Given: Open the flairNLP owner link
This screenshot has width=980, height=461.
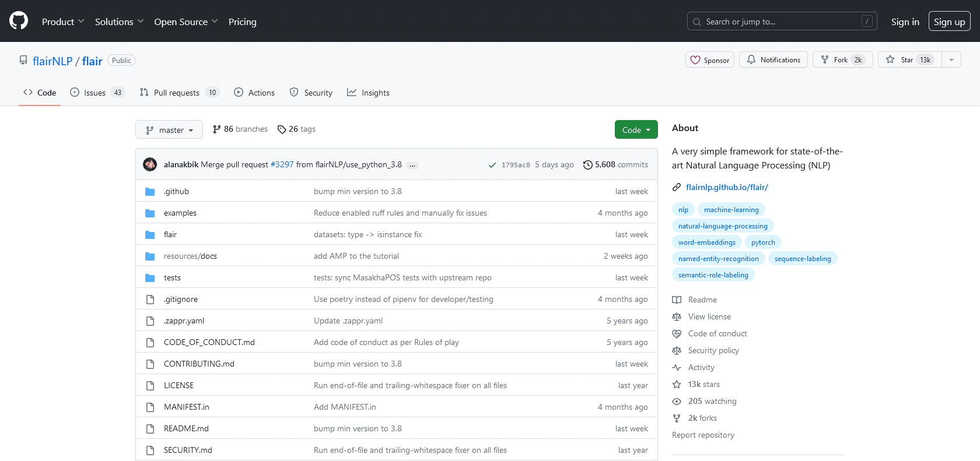Looking at the screenshot, I should tap(52, 61).
